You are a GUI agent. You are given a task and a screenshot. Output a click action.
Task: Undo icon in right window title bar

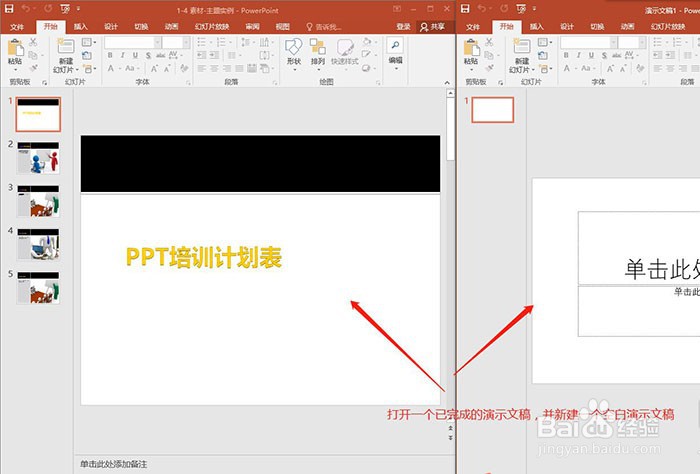coord(482,8)
